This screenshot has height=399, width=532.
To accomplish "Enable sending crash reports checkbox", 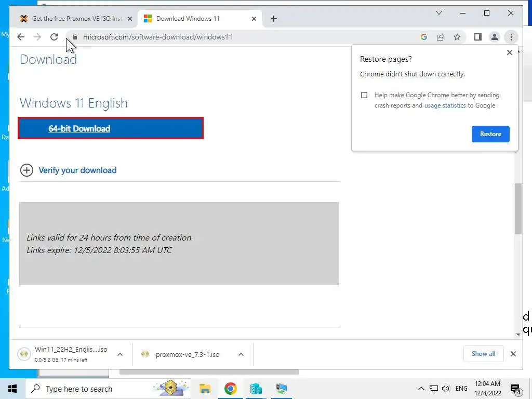I will [364, 95].
